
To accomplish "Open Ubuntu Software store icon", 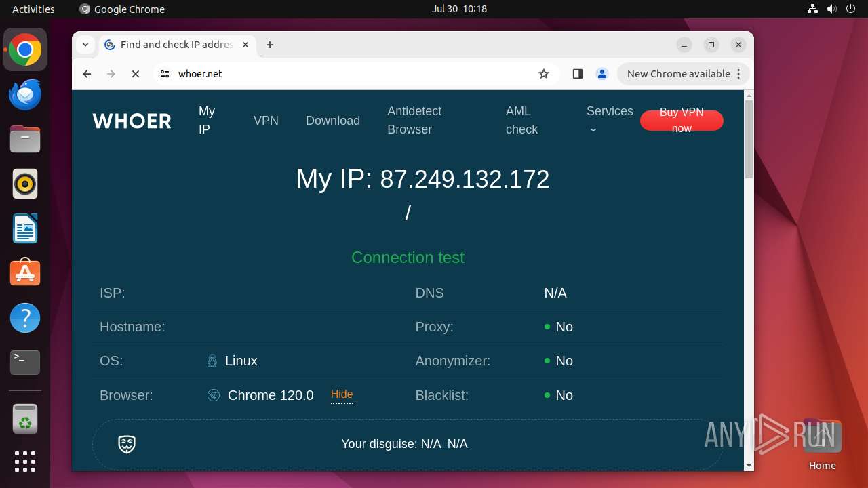I will point(25,273).
